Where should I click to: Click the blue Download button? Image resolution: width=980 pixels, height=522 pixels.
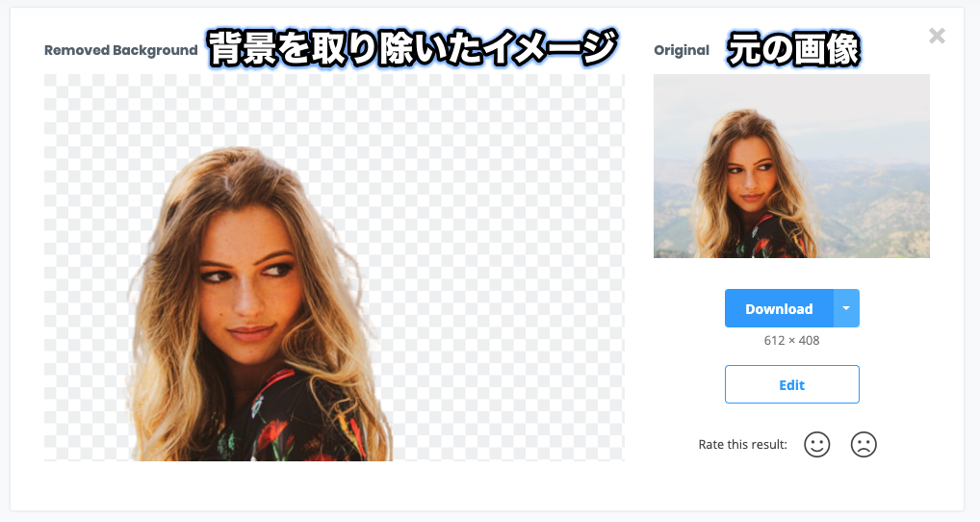(x=779, y=308)
